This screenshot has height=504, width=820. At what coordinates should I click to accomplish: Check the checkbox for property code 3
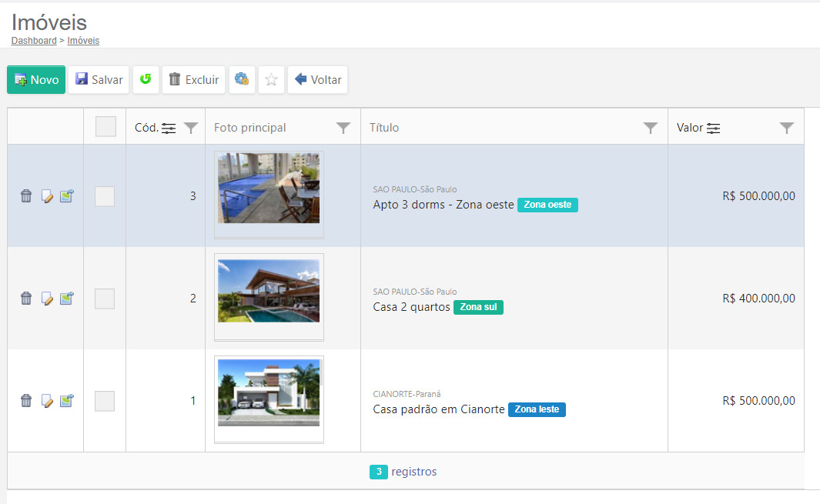pos(105,196)
